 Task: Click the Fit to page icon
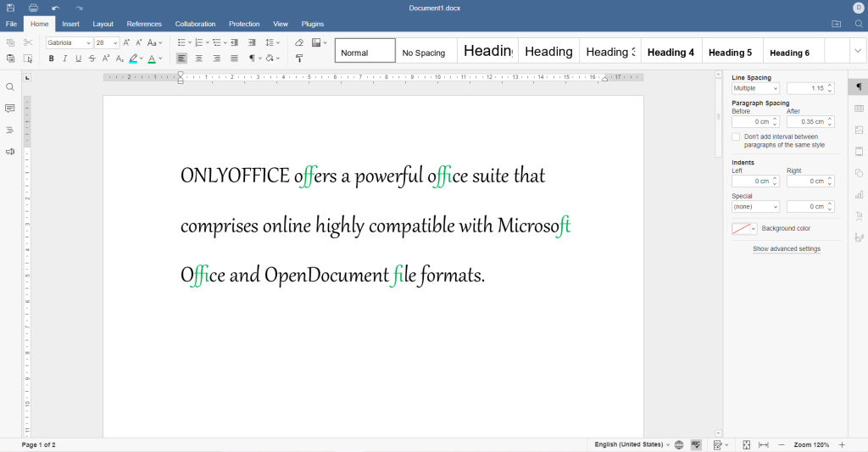pos(746,445)
